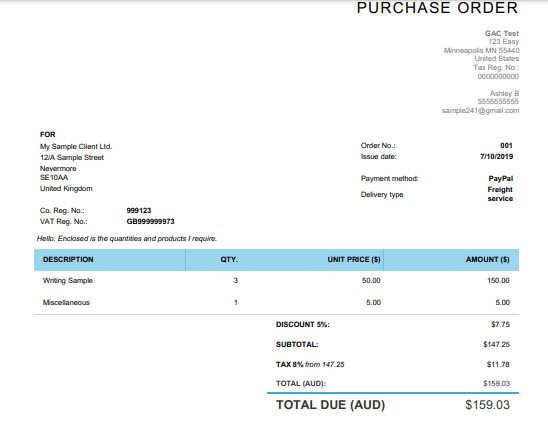Image resolution: width=548 pixels, height=436 pixels.
Task: Click the TOTAL (AUD) label
Action: click(301, 384)
